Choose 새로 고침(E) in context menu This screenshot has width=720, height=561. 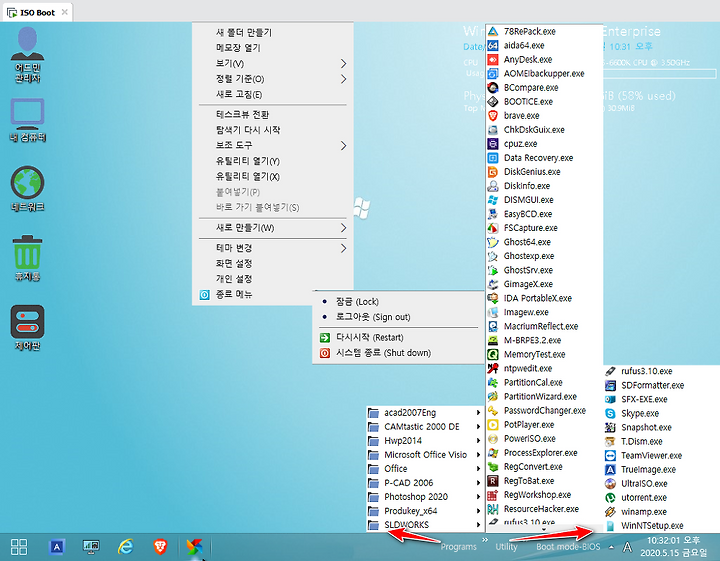(273, 94)
